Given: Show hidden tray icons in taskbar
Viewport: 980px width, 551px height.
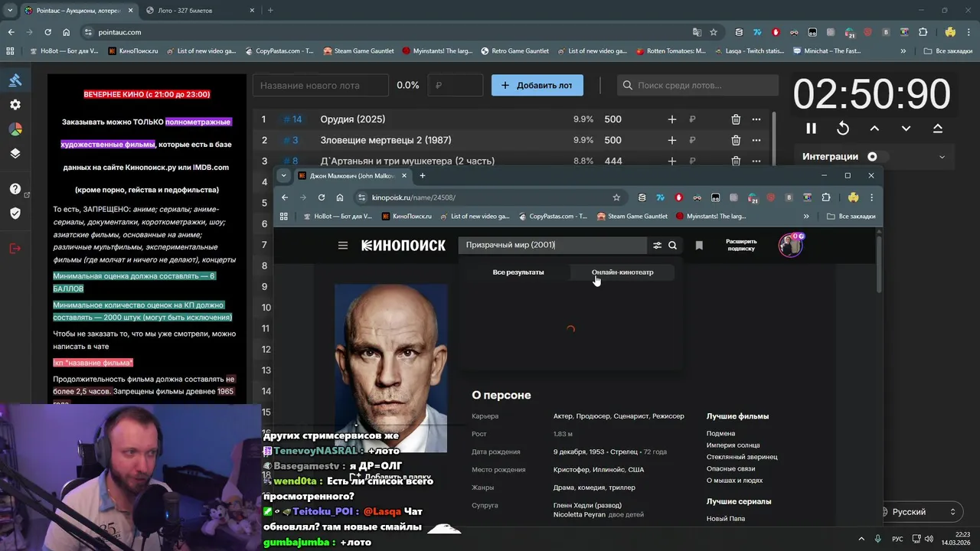Looking at the screenshot, I should click(x=861, y=539).
